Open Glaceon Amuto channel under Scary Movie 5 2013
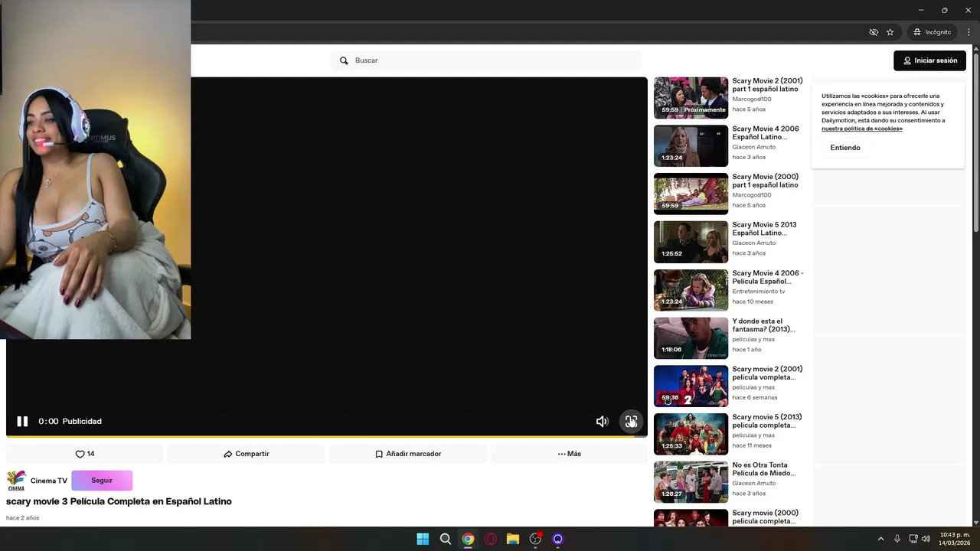 pyautogui.click(x=753, y=243)
